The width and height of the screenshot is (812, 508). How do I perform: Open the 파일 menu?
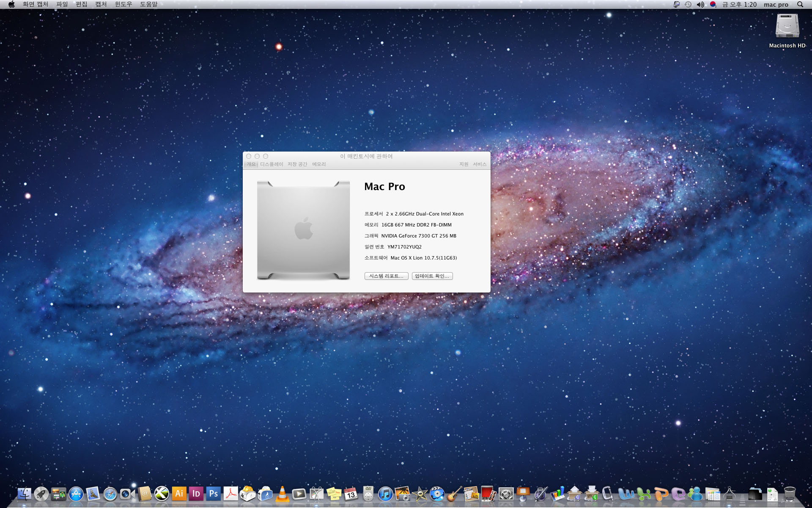62,4
